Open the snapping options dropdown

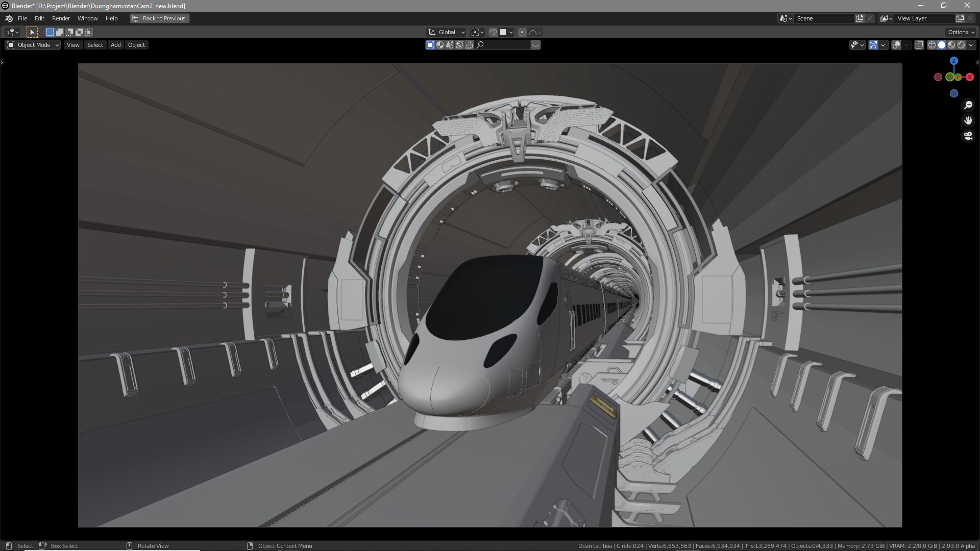tap(506, 32)
